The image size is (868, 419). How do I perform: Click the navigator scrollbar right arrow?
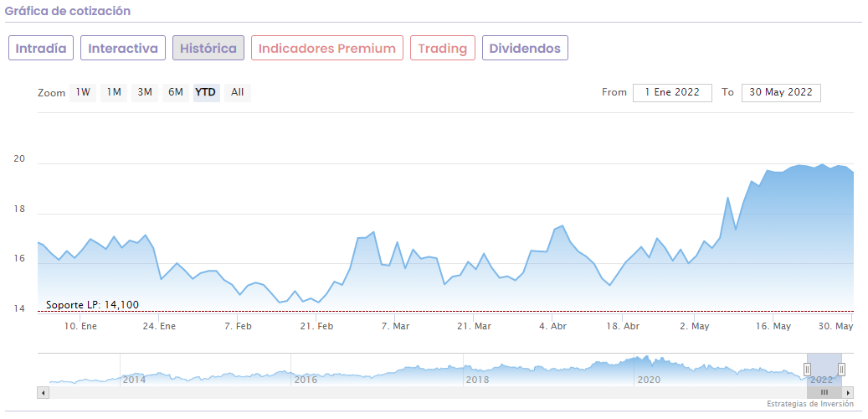tap(849, 392)
